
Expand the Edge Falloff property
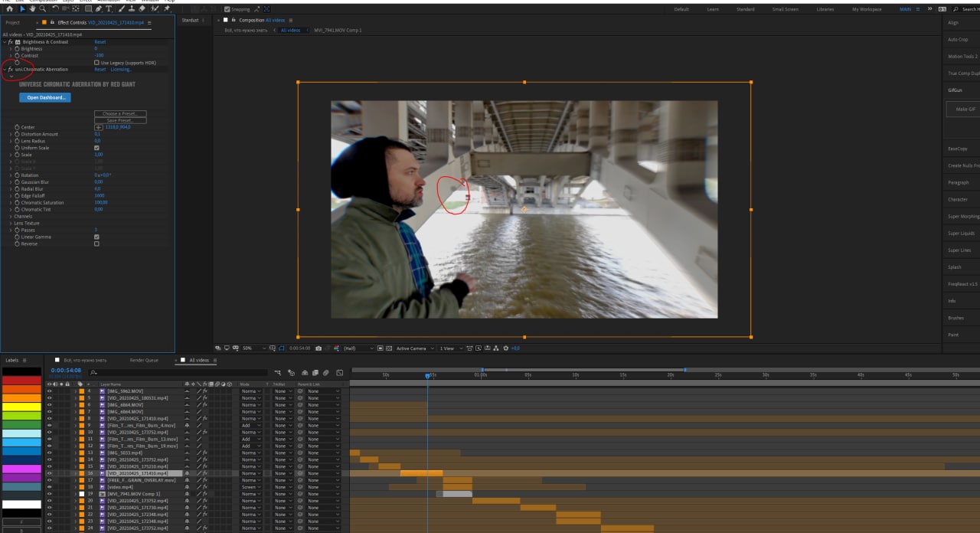pos(11,195)
